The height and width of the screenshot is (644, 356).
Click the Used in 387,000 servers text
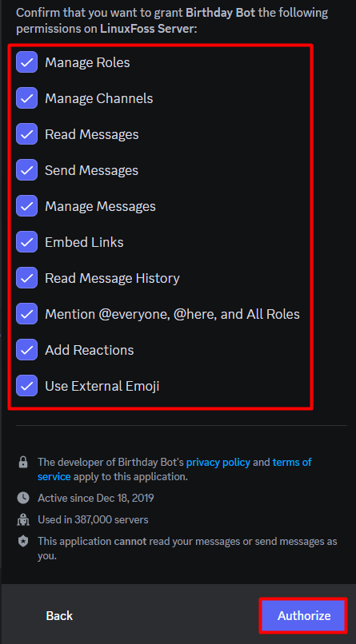click(x=93, y=520)
